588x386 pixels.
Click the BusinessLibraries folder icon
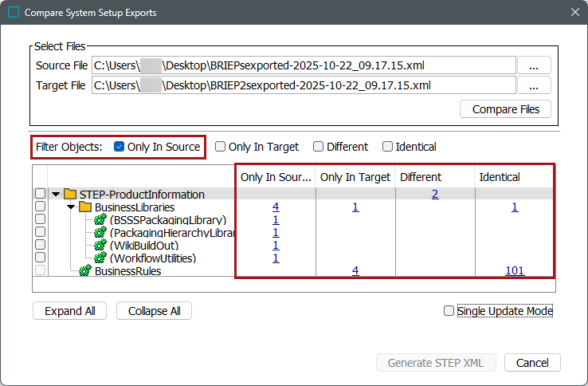point(85,207)
